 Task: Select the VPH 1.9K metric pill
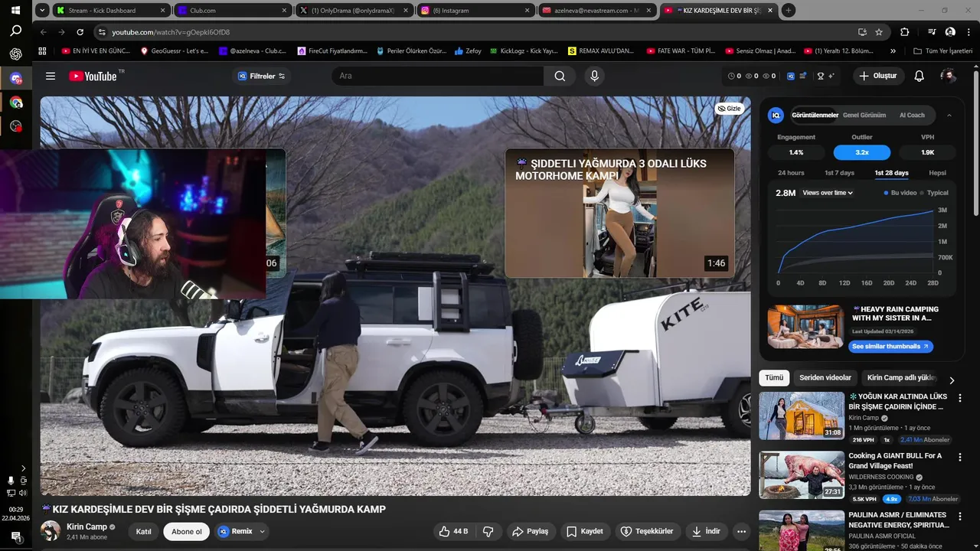coord(928,152)
